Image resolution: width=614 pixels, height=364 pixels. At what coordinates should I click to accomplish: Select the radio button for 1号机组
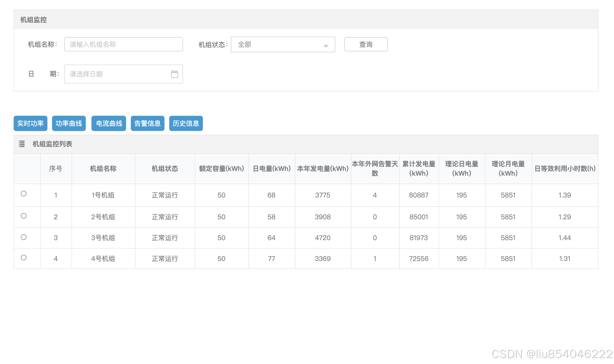click(x=24, y=194)
